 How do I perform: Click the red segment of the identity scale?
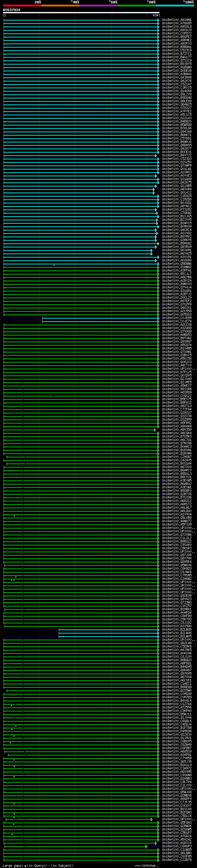point(22,6)
